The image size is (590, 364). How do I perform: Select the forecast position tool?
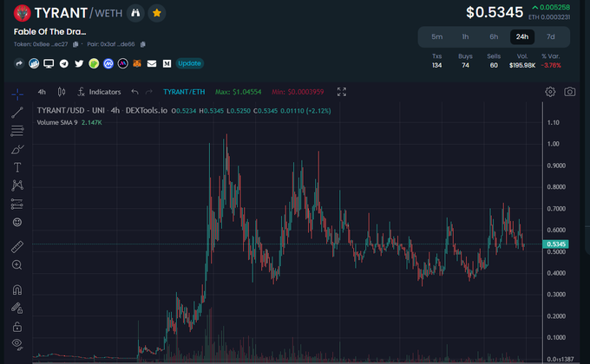click(17, 204)
